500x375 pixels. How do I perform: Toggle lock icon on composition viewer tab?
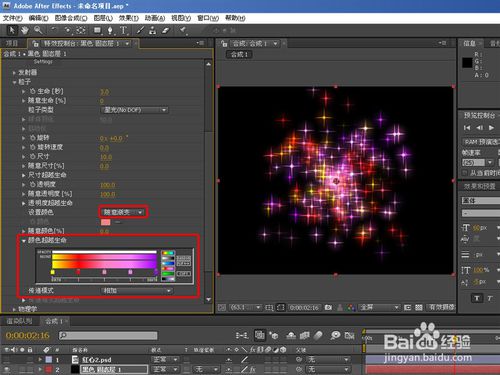(224, 43)
